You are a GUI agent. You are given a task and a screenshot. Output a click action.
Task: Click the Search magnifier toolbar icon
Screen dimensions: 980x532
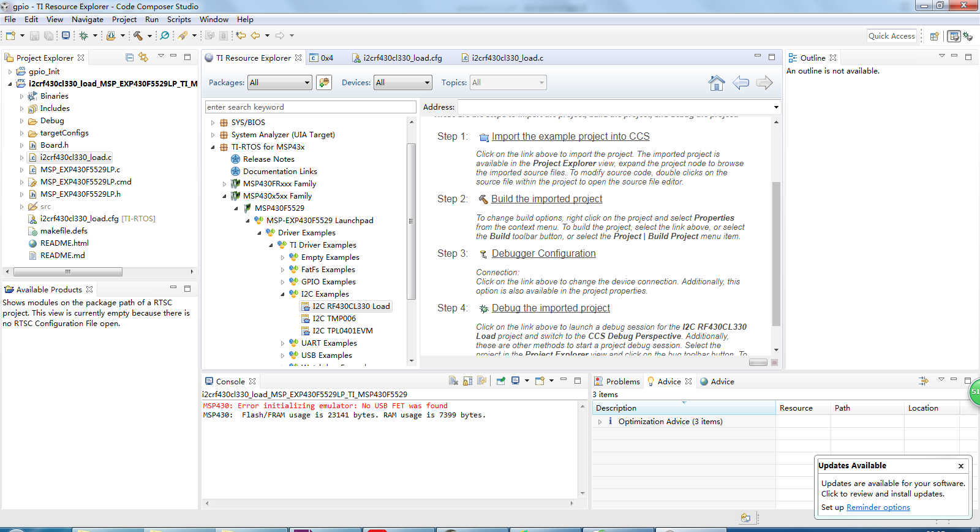pyautogui.click(x=165, y=36)
